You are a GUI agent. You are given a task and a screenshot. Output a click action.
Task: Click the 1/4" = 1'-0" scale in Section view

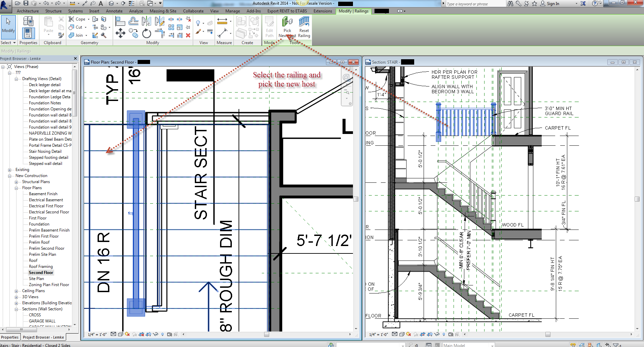[x=379, y=334]
